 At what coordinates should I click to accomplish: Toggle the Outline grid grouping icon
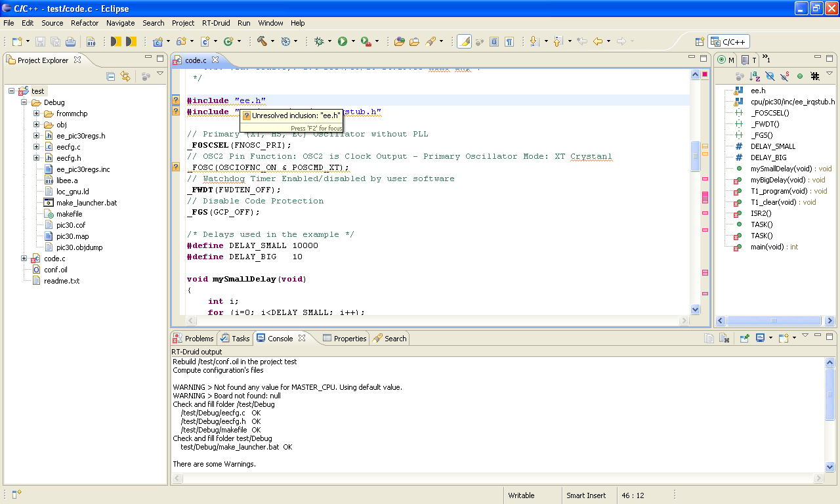(815, 77)
